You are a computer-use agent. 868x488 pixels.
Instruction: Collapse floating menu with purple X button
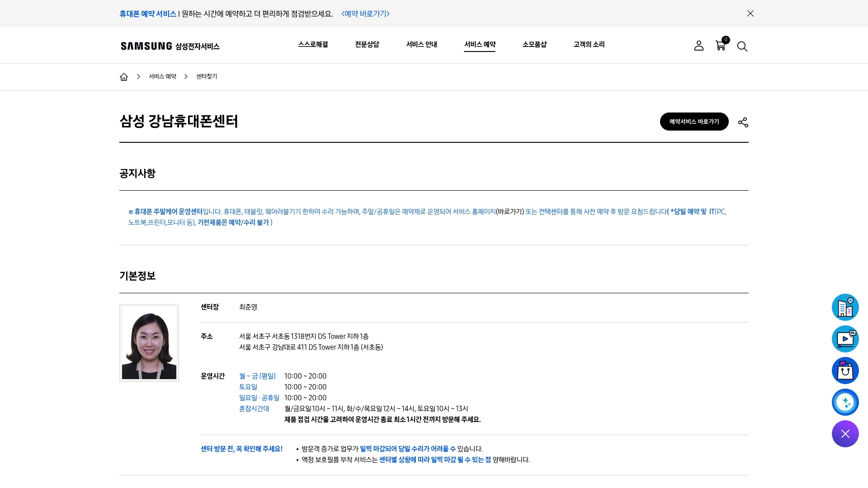[845, 434]
